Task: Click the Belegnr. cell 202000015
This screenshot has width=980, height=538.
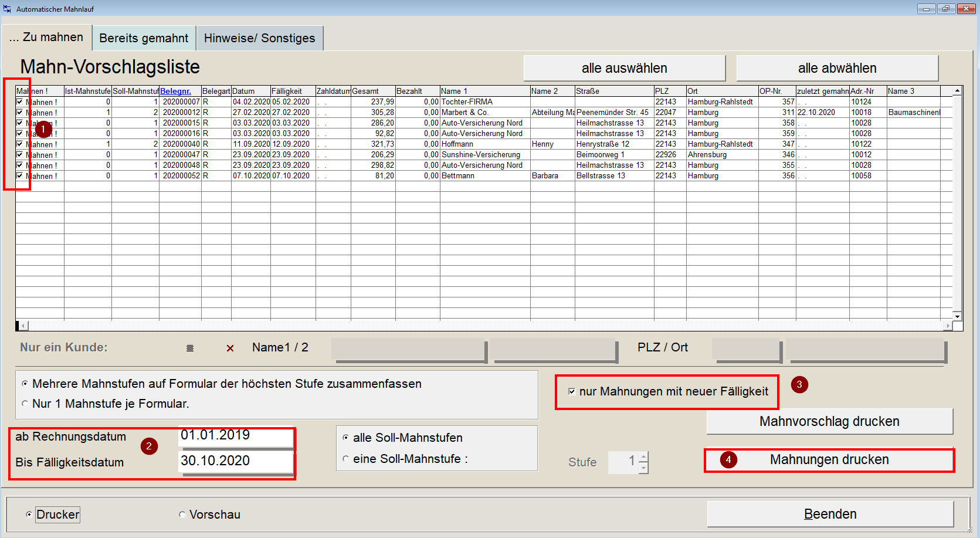Action: coord(181,123)
